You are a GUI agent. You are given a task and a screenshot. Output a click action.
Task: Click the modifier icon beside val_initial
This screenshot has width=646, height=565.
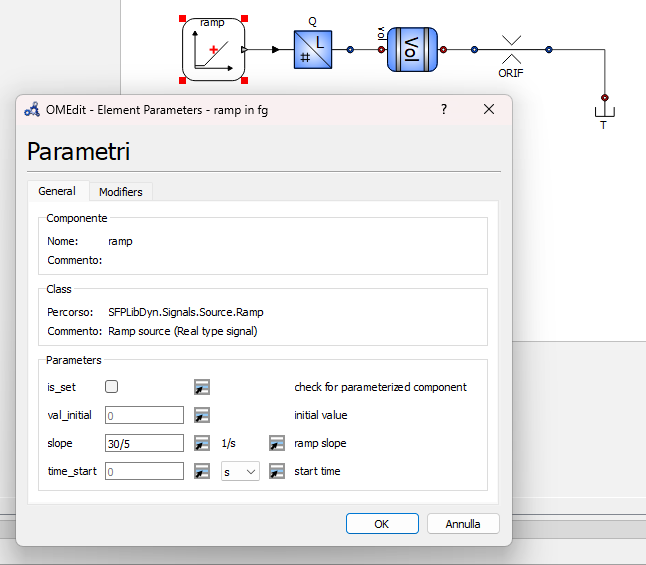202,415
